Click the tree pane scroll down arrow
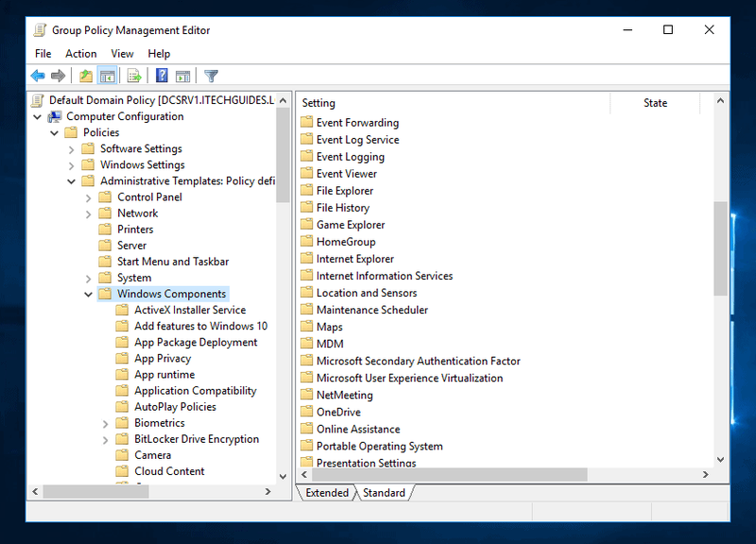756x544 pixels. pyautogui.click(x=283, y=477)
